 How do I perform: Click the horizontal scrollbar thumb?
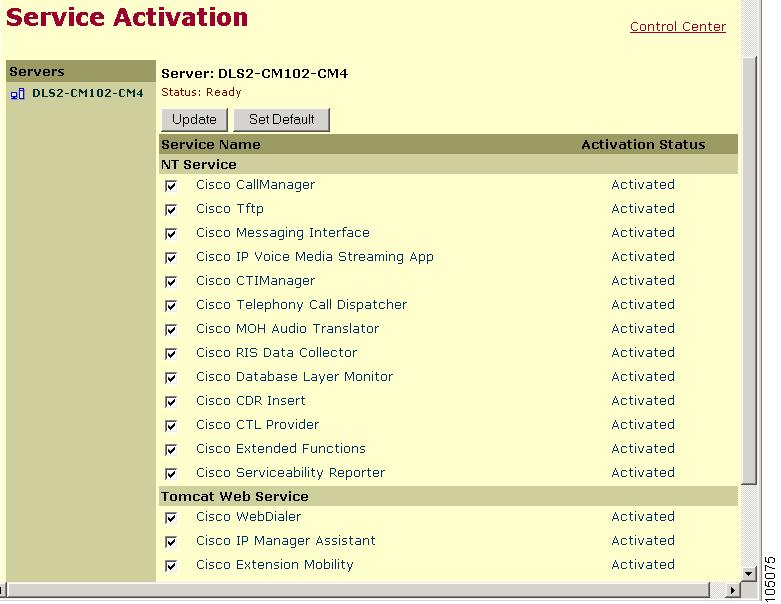(357, 591)
